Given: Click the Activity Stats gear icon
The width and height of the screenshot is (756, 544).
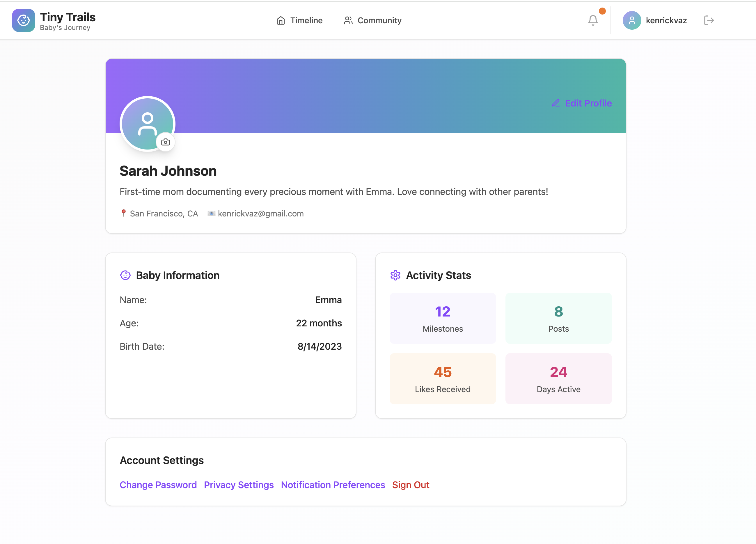Looking at the screenshot, I should (x=395, y=275).
